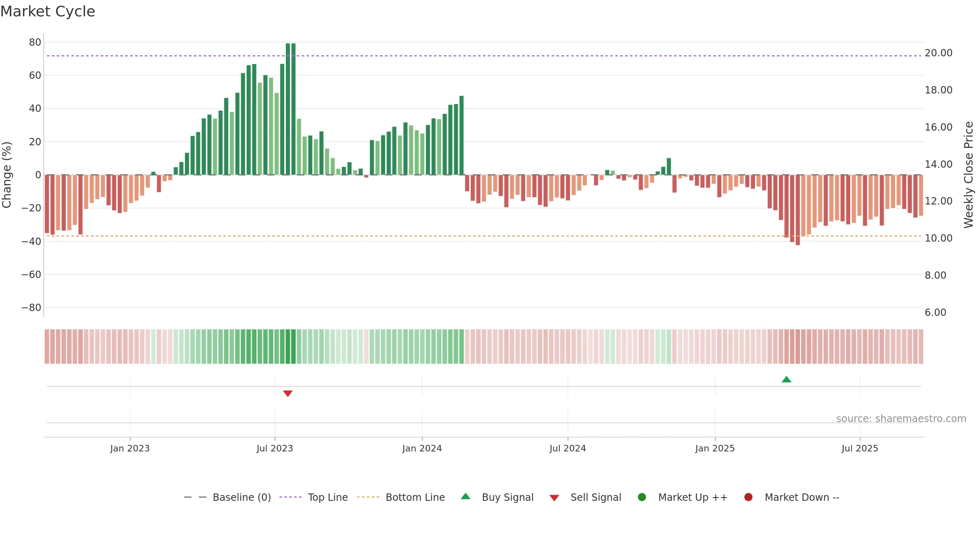Click the "Weekly Close Price" right axis title
The height and width of the screenshot is (551, 980).
(969, 175)
